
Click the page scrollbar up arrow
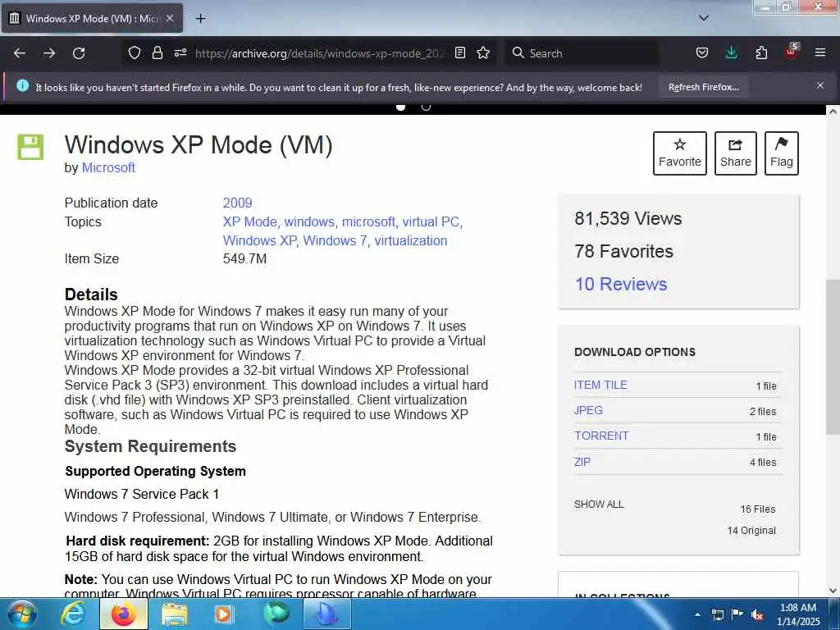pyautogui.click(x=833, y=112)
